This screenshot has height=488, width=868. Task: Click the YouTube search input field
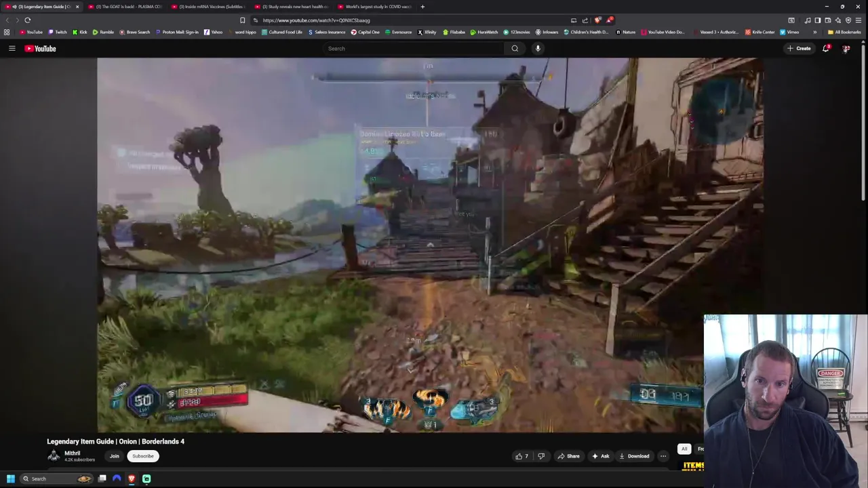[x=414, y=48]
